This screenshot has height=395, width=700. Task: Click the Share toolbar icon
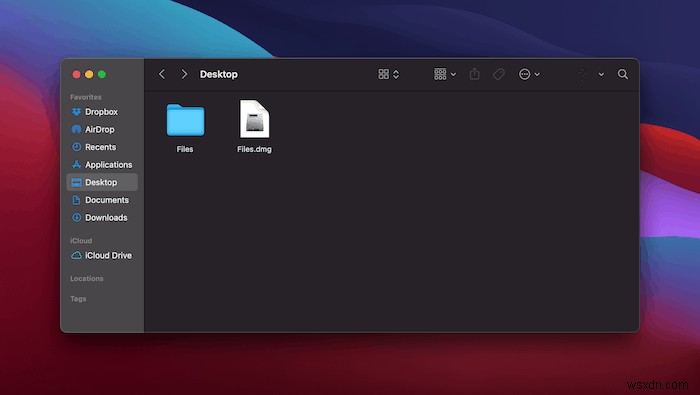pyautogui.click(x=475, y=74)
